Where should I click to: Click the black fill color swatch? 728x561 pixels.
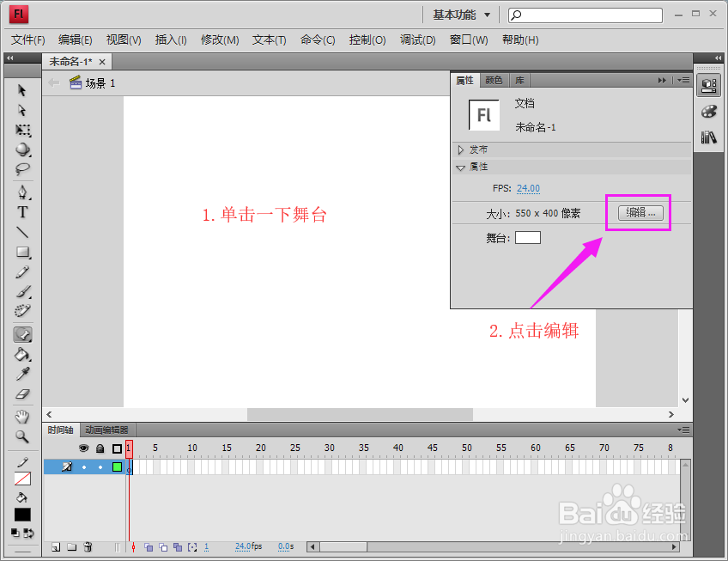point(22,515)
